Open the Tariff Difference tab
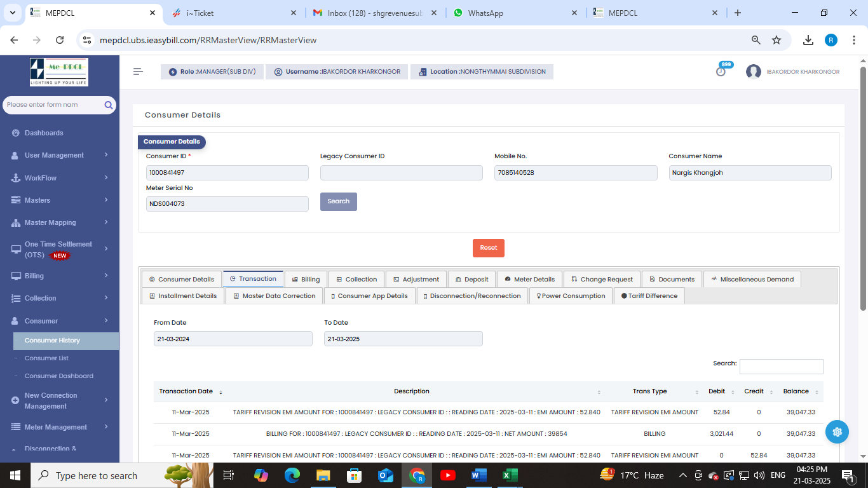Screen dimensions: 868x488 point(649,295)
